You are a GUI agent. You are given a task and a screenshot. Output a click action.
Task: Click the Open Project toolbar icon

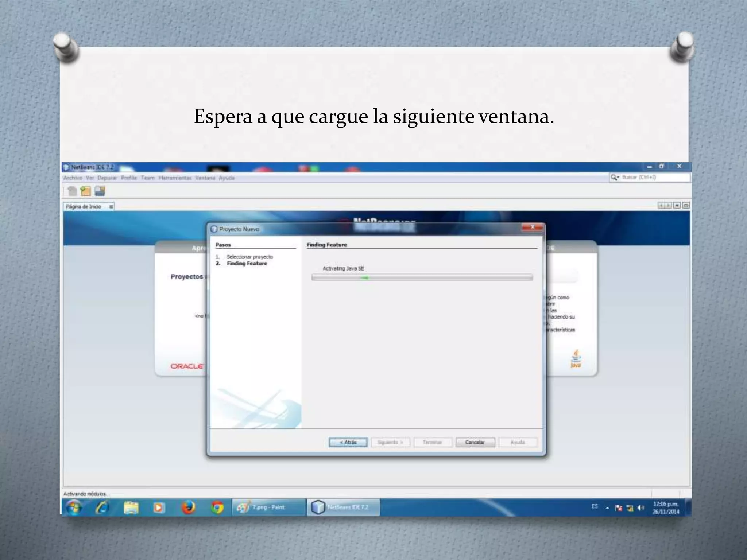tap(100, 191)
